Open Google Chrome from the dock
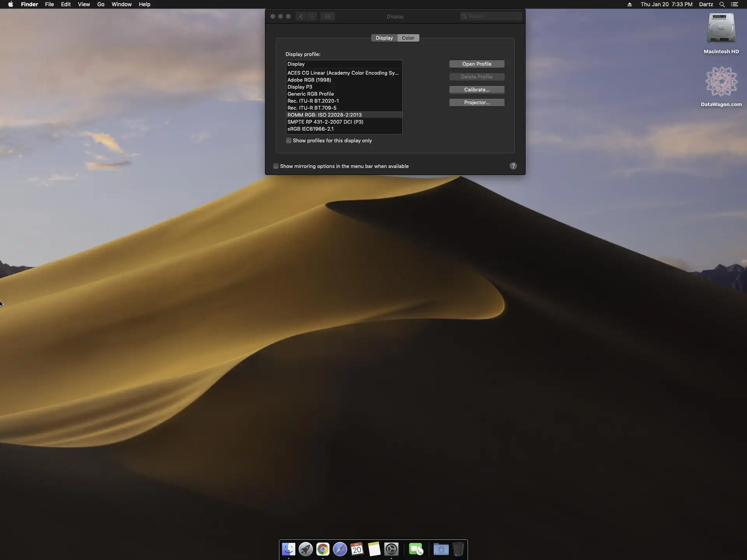The height and width of the screenshot is (560, 747). pos(323,549)
